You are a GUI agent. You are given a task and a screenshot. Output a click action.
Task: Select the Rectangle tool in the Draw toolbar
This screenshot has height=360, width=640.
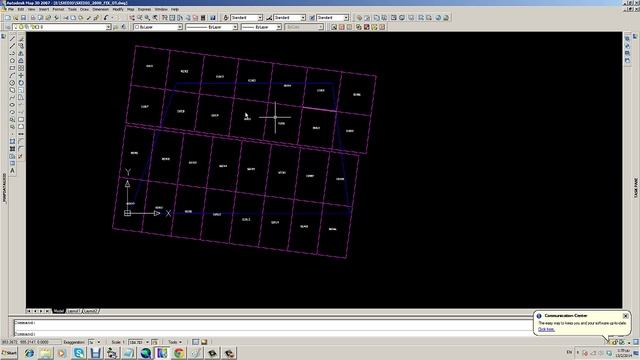click(12, 68)
